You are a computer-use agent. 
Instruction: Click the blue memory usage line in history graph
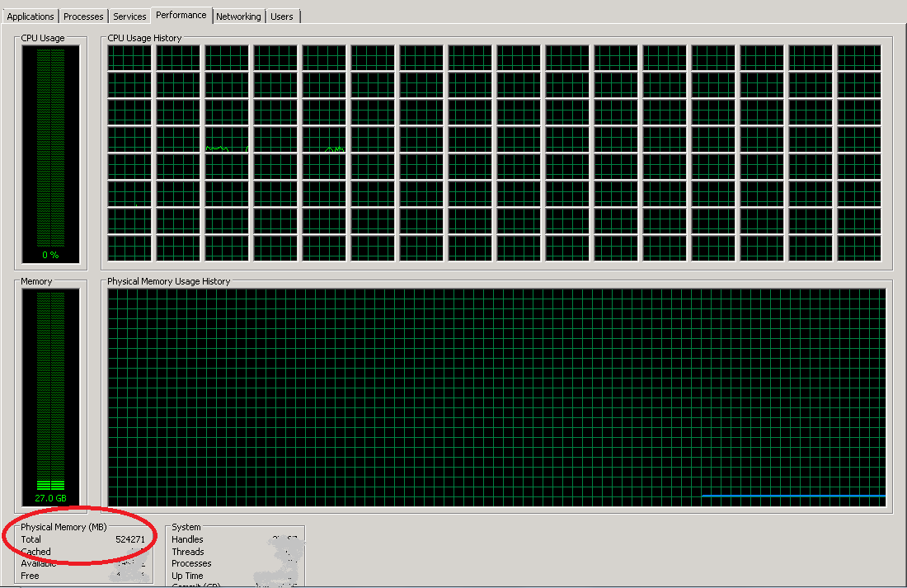pos(793,496)
